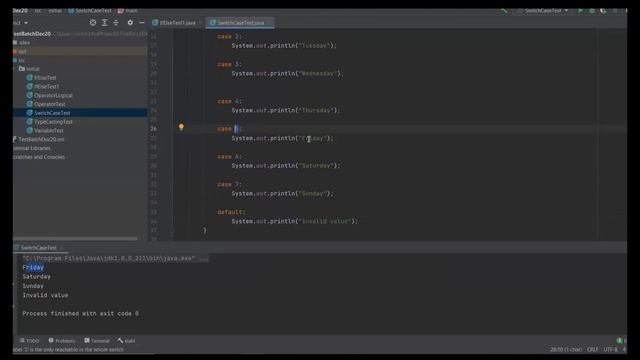Click 'Sunday' output line in console
The height and width of the screenshot is (360, 640).
point(33,286)
